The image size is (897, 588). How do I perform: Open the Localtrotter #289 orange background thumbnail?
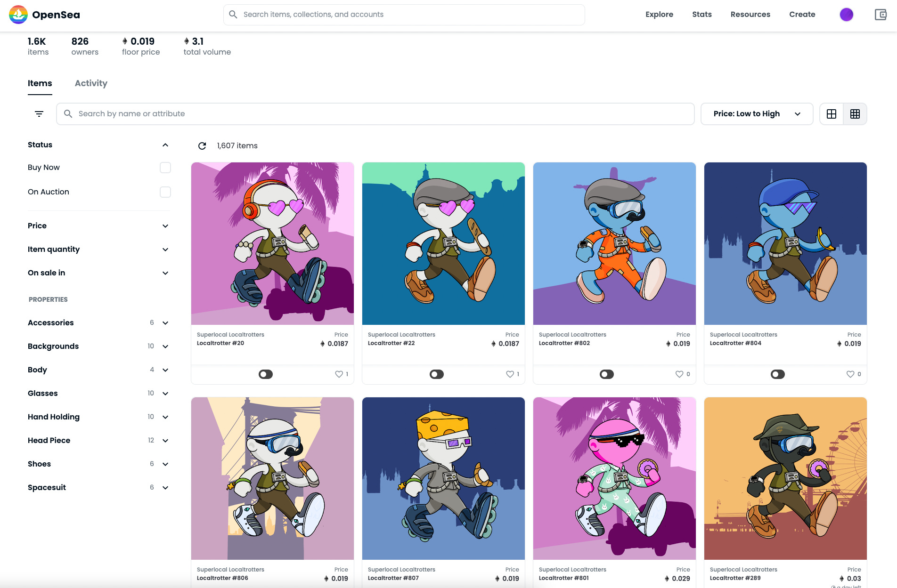[x=785, y=478]
